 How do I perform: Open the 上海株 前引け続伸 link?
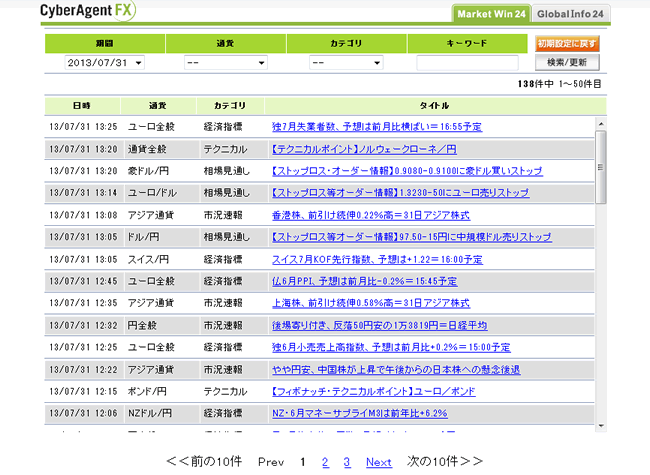click(x=371, y=303)
